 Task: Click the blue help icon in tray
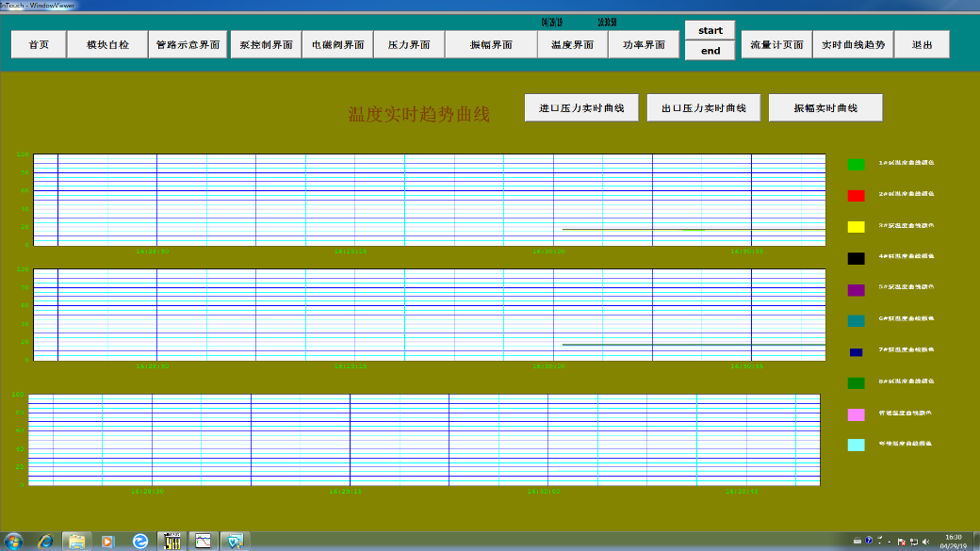click(869, 541)
